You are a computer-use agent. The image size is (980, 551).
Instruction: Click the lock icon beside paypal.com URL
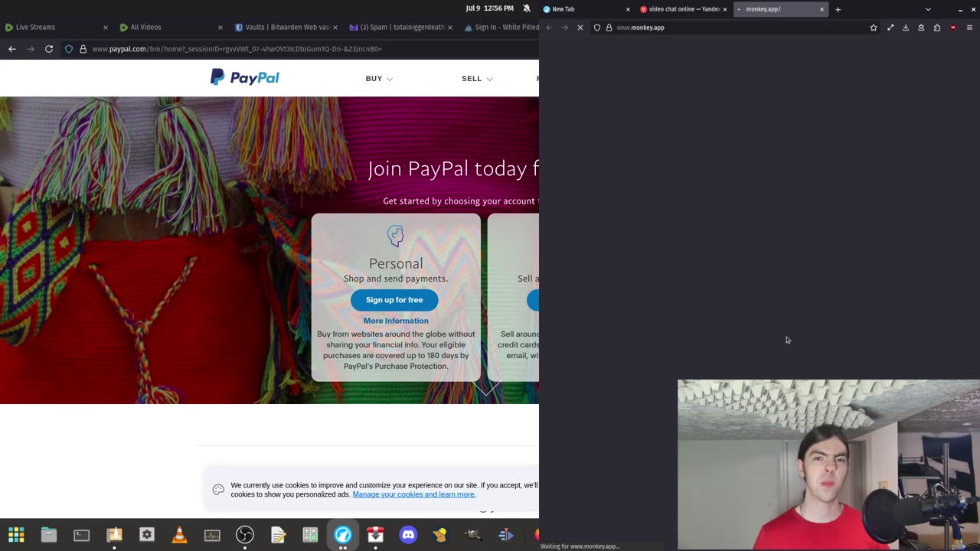[83, 49]
